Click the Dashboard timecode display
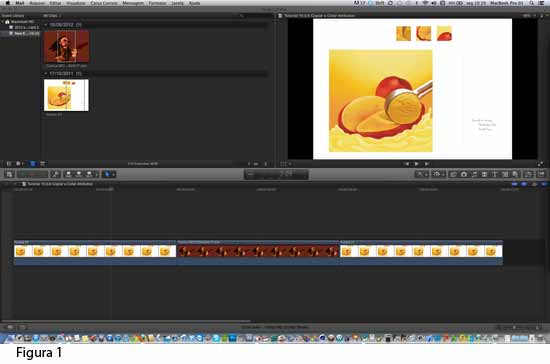 point(276,174)
